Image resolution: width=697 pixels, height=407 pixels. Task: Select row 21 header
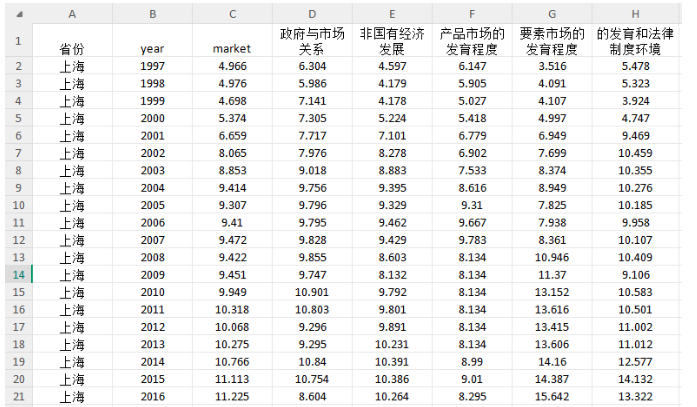(x=18, y=396)
